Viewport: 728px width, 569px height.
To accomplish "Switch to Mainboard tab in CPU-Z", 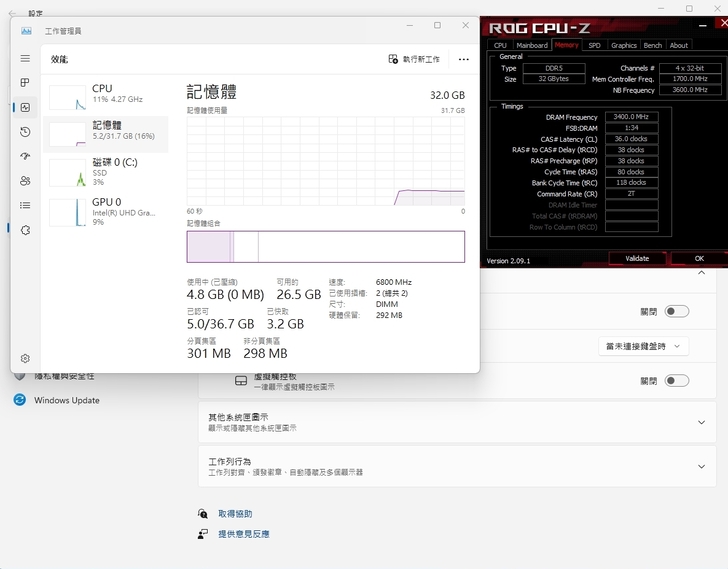I will [x=532, y=45].
